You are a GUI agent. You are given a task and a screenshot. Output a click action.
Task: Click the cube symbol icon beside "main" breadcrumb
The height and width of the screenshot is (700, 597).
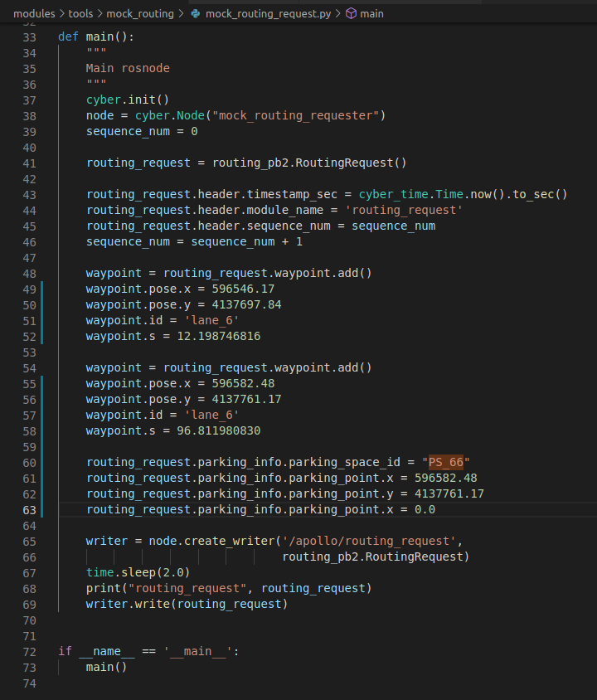click(x=352, y=13)
